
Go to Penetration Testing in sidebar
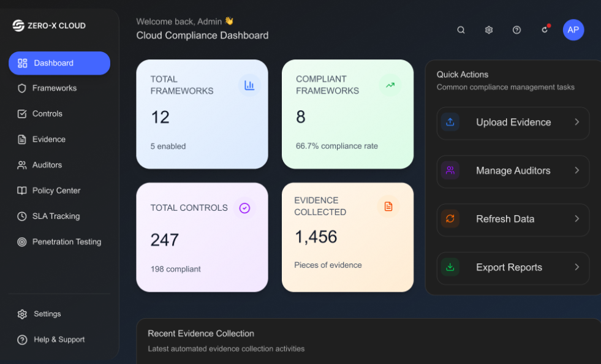click(66, 242)
